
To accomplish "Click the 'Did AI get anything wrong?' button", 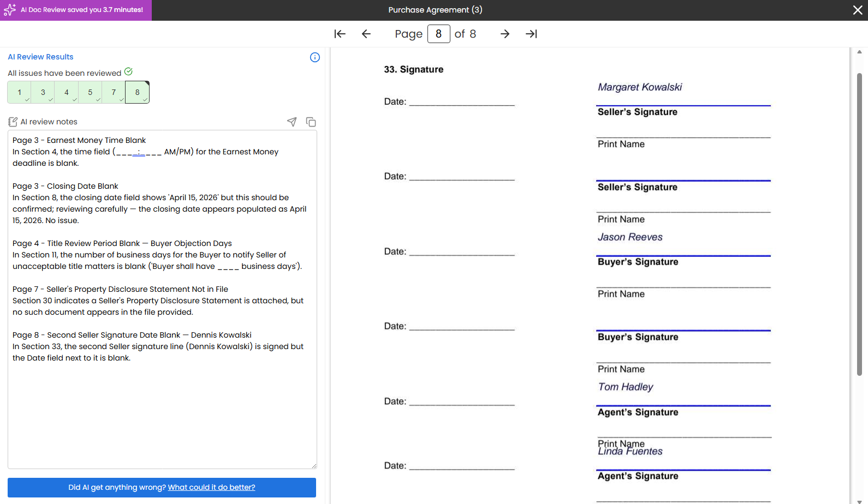I will (162, 488).
